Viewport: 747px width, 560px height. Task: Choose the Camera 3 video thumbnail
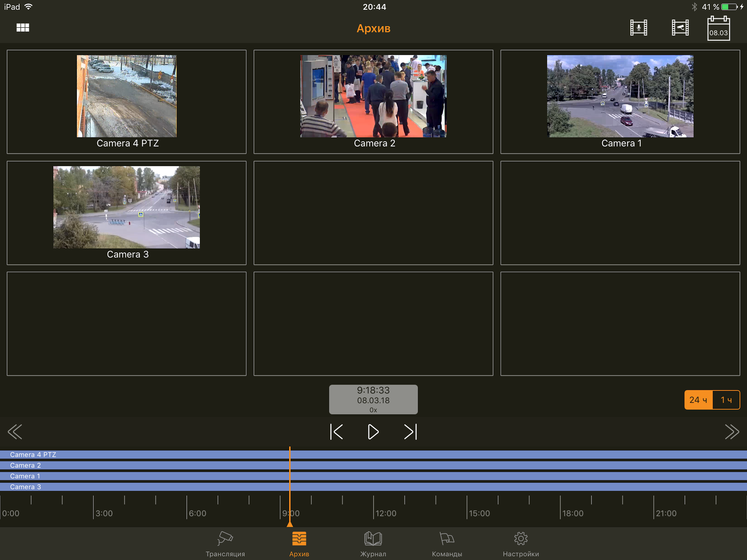click(x=127, y=207)
